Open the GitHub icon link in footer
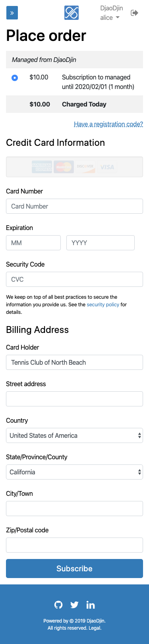 [58, 605]
